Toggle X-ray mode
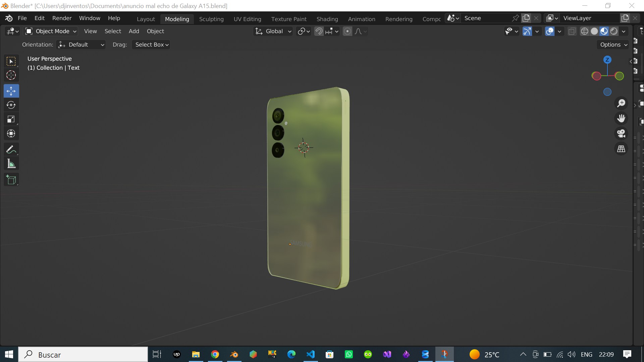The width and height of the screenshot is (644, 362). point(572,31)
